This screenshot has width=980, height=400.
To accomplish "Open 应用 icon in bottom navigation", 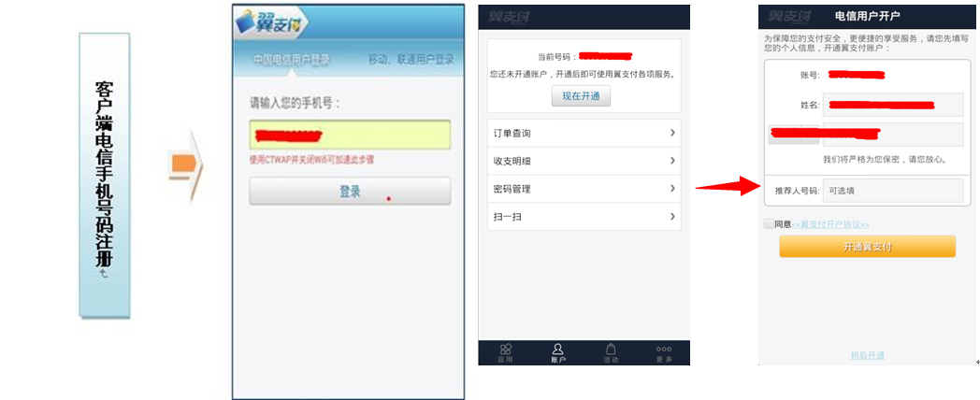I will tap(505, 353).
